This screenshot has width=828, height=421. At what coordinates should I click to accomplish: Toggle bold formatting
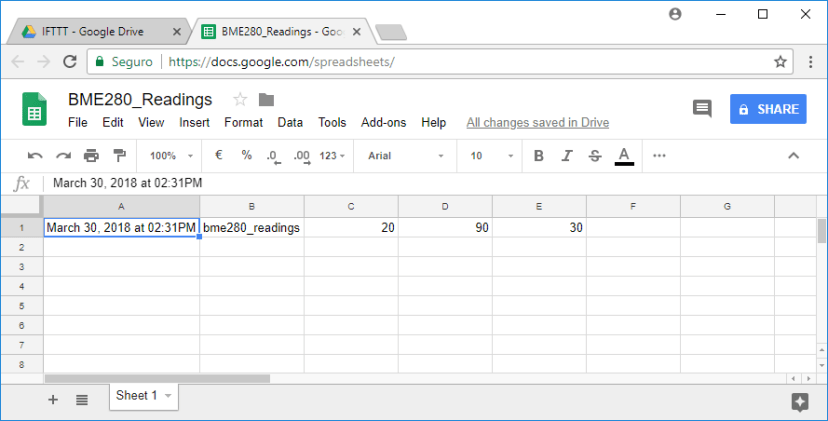point(539,156)
